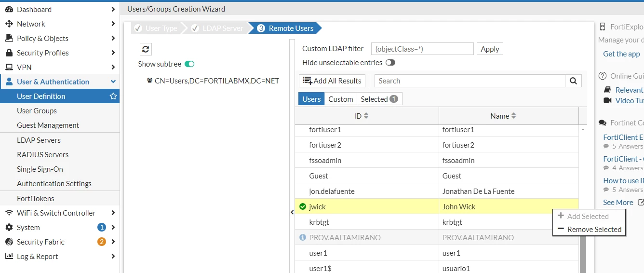The width and height of the screenshot is (644, 273).
Task: Click the Dashboard gauge icon
Action: pos(9,9)
